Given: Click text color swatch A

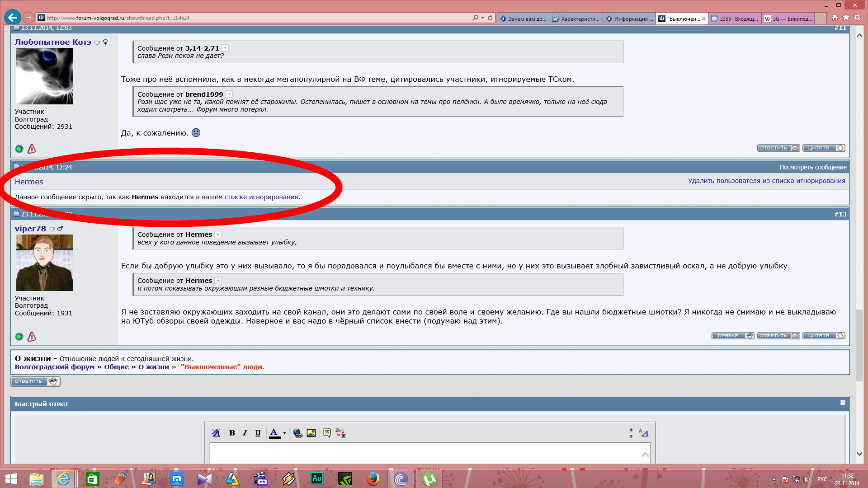Looking at the screenshot, I should coord(274,433).
